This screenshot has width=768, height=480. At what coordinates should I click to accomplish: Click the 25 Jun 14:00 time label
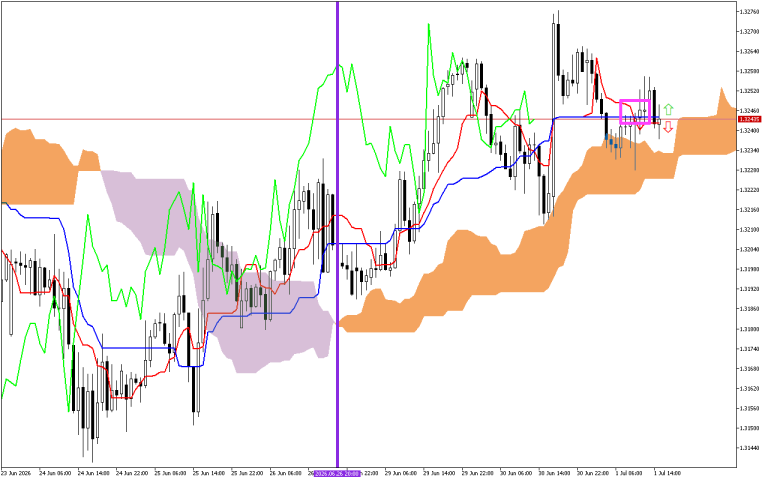tap(209, 474)
